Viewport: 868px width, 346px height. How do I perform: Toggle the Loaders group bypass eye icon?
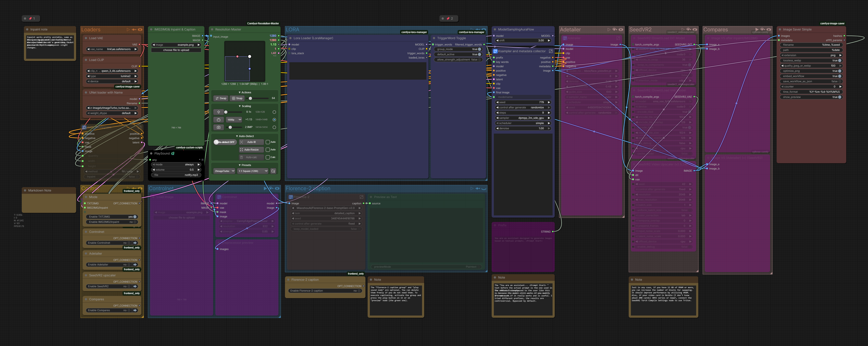coord(140,30)
